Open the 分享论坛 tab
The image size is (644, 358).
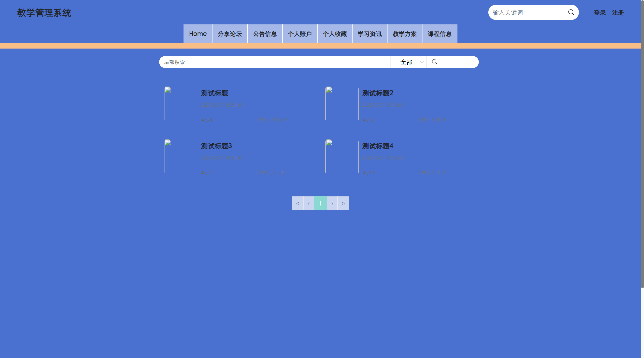230,34
